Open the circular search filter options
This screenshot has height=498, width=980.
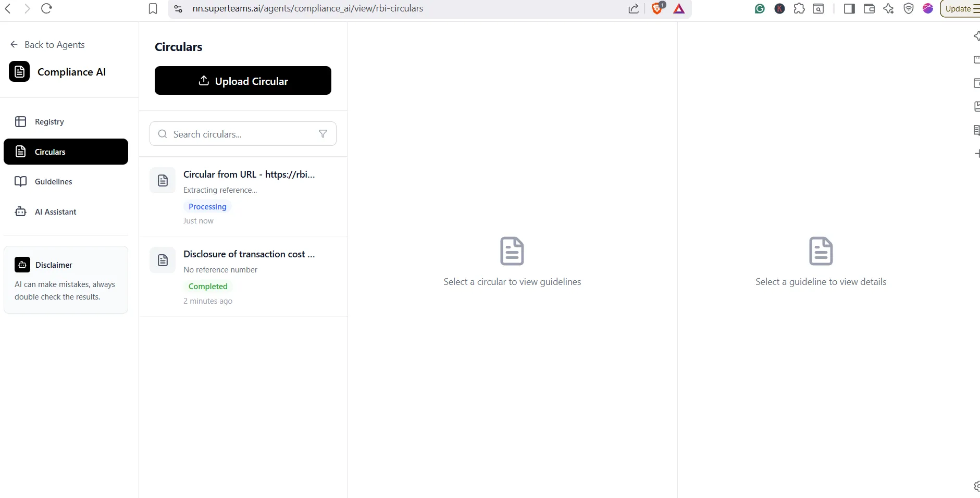coord(323,133)
